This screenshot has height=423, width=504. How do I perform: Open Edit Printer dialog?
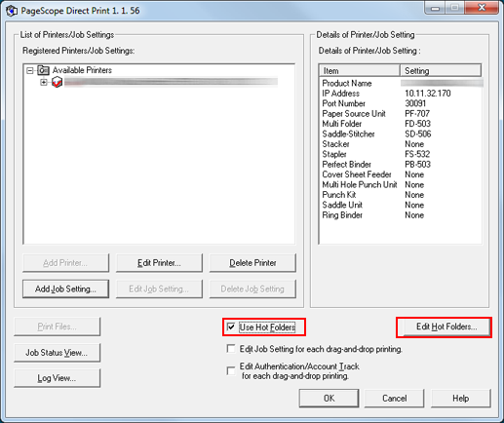point(159,263)
